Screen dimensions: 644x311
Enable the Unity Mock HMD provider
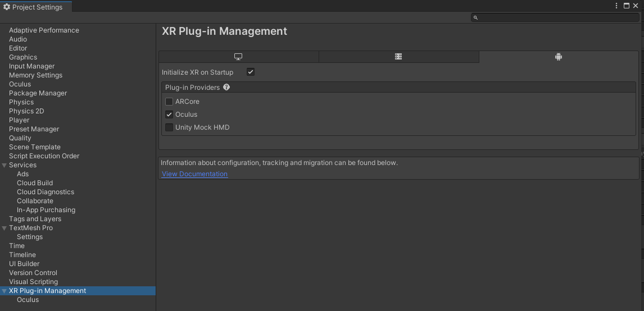[x=169, y=127]
